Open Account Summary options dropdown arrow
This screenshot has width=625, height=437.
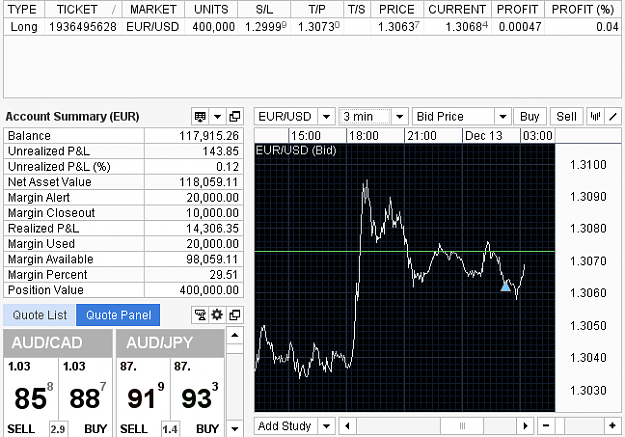[217, 117]
